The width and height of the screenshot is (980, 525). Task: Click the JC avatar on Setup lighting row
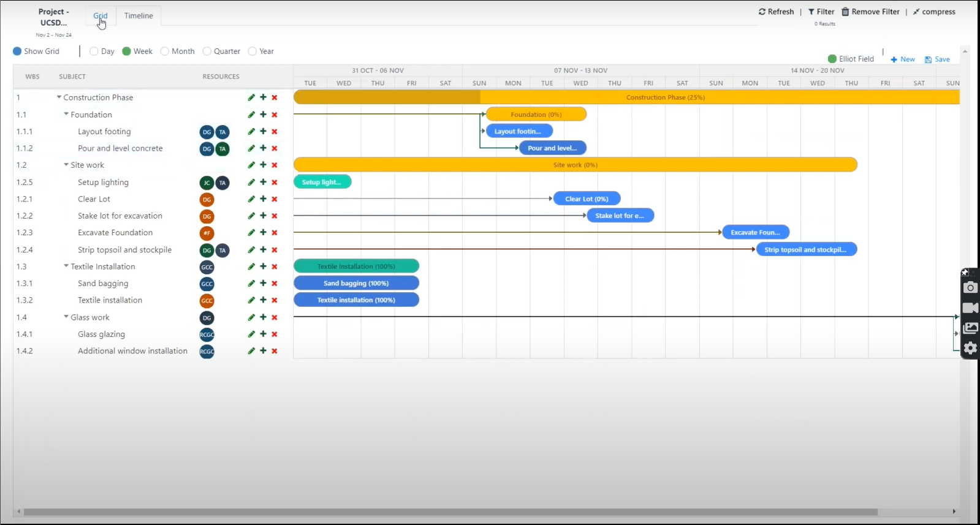point(207,183)
